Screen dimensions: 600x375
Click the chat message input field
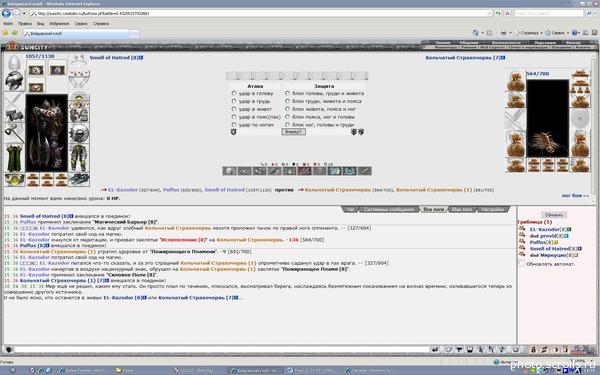coord(222,349)
